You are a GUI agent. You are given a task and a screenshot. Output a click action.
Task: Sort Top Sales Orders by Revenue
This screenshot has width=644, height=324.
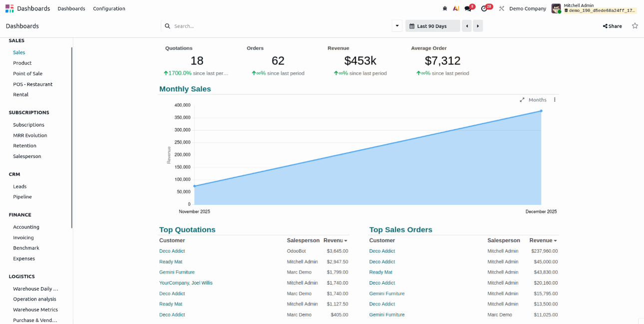pos(543,240)
